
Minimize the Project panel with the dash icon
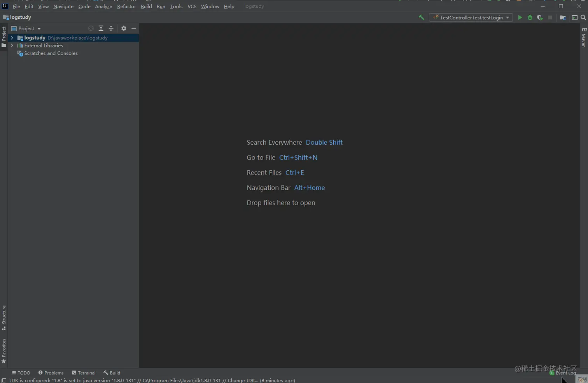click(133, 28)
